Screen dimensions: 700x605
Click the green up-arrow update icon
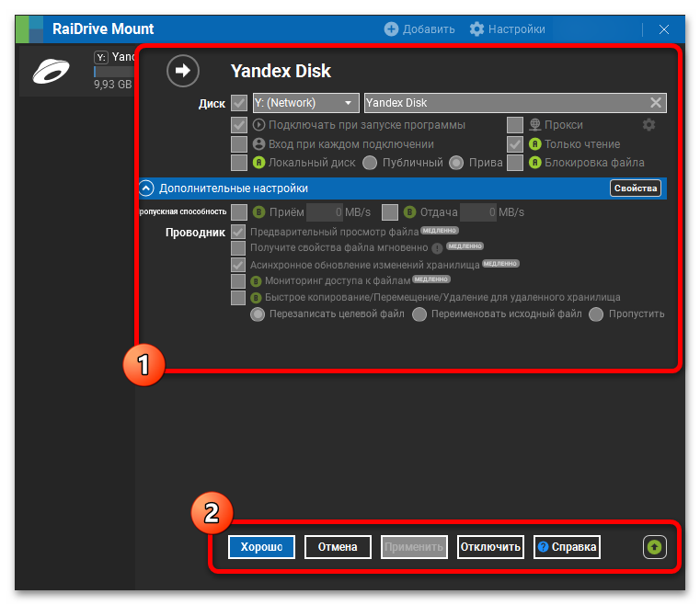click(654, 546)
